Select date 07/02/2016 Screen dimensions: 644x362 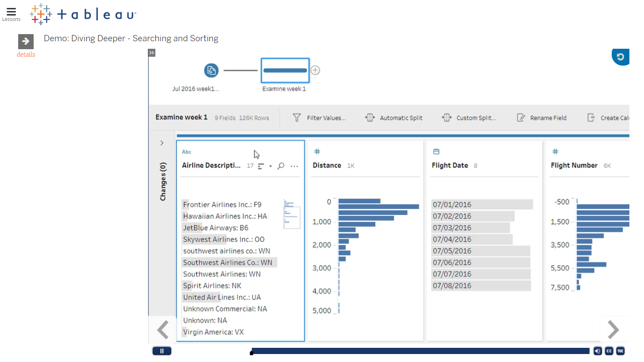click(473, 216)
